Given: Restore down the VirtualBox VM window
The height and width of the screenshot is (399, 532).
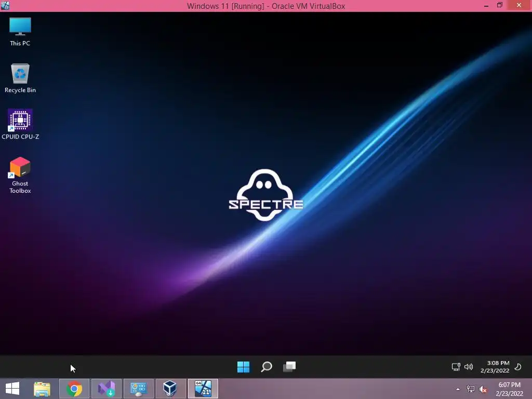Looking at the screenshot, I should [x=499, y=5].
